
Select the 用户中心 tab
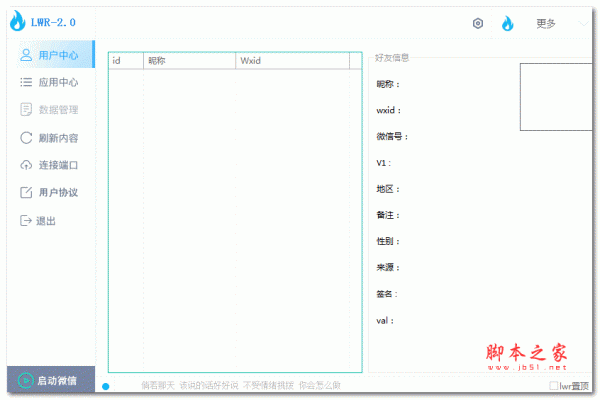pyautogui.click(x=55, y=54)
